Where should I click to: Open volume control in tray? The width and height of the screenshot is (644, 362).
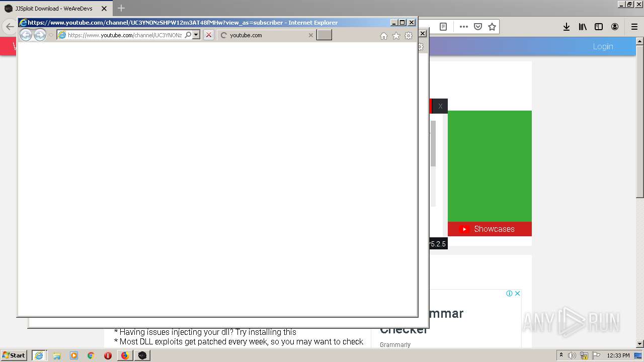572,355
